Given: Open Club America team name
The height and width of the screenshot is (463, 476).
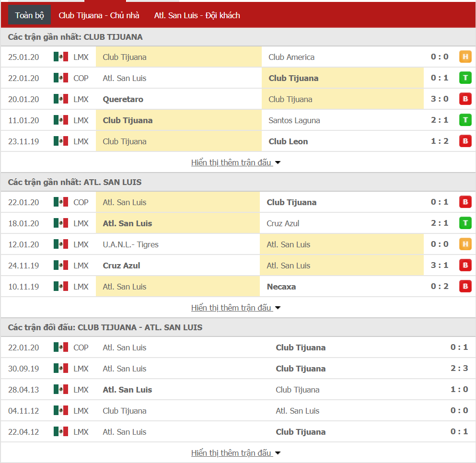Looking at the screenshot, I should (291, 57).
